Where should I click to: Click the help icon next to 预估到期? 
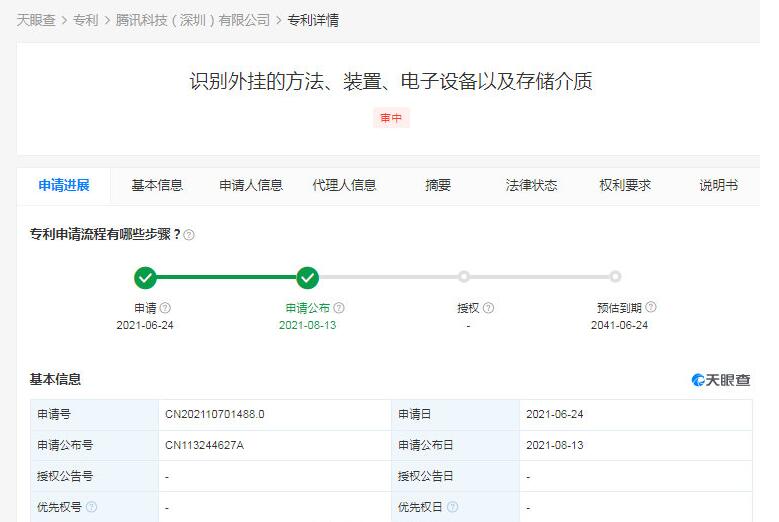651,308
